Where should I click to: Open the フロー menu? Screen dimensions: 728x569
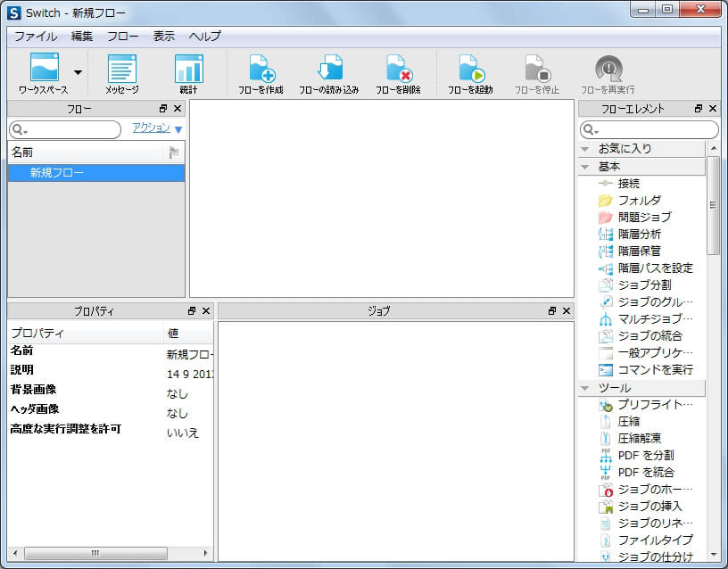[122, 37]
